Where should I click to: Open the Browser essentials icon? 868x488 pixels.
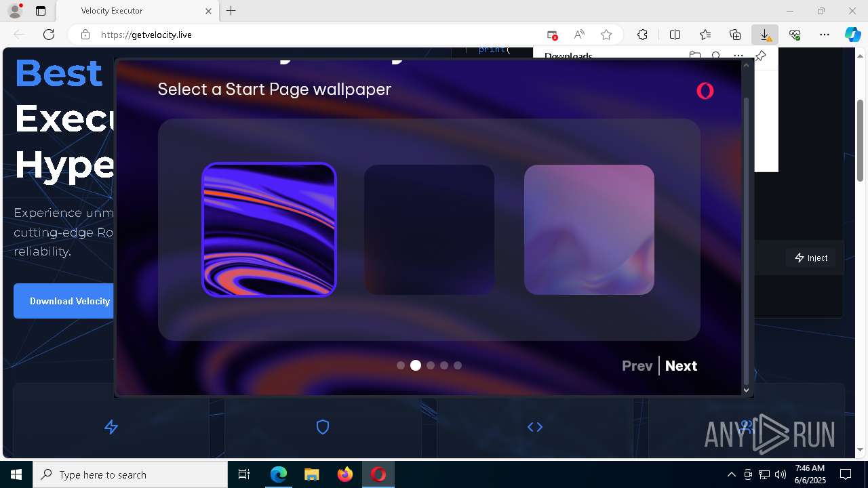pos(795,35)
